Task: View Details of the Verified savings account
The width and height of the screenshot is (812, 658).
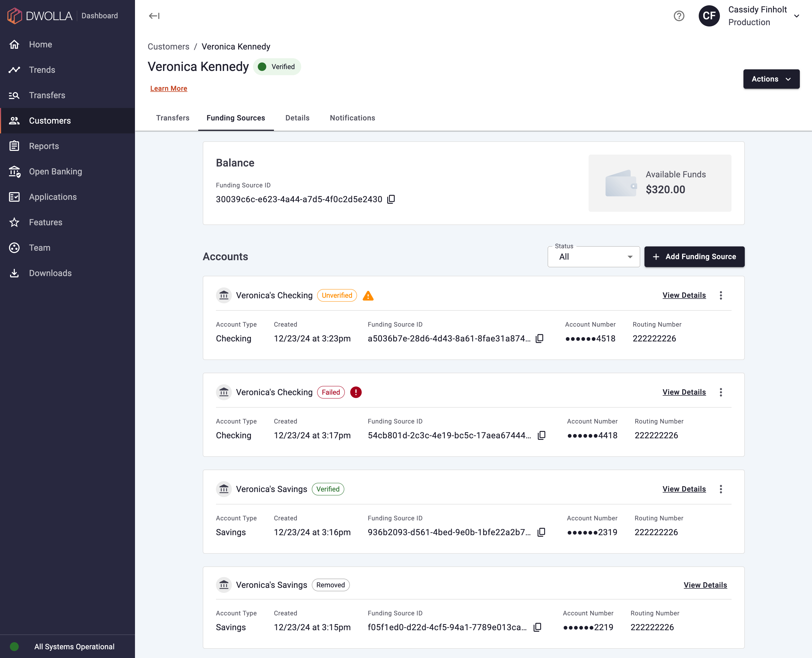Action: tap(684, 489)
